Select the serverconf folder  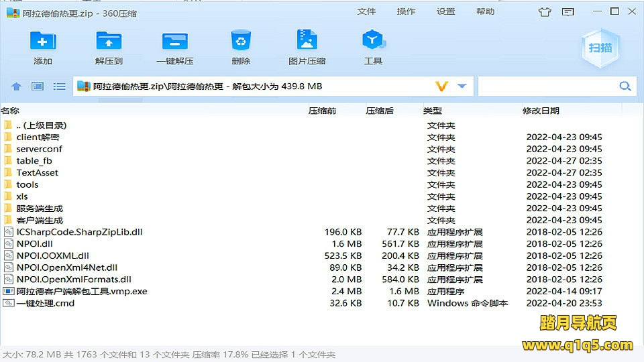(39, 149)
